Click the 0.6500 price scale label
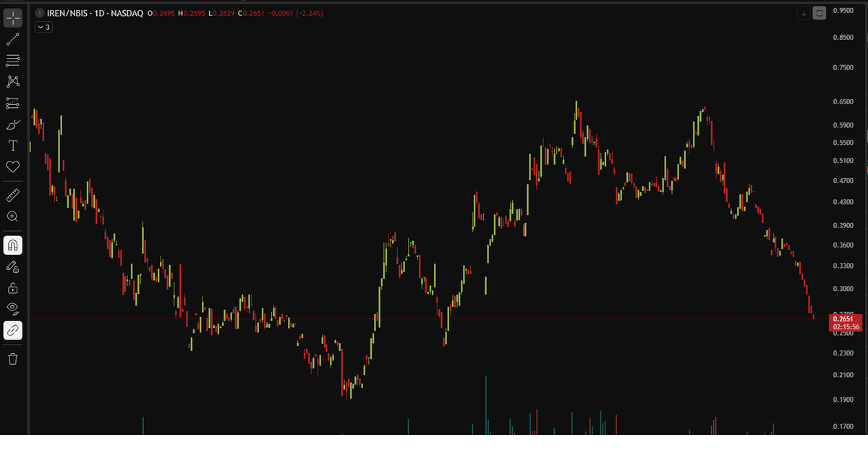Viewport: 868px width, 472px height. 843,102
